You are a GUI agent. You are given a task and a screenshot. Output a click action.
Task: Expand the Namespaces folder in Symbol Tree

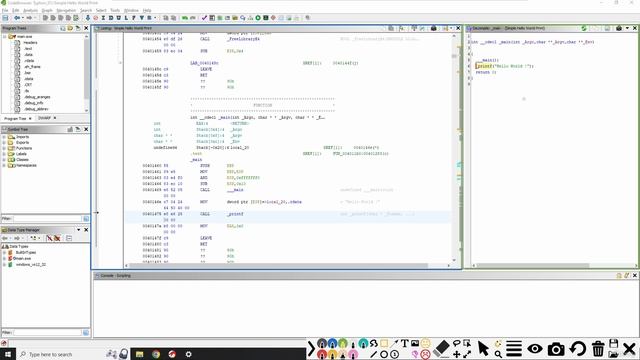(x=4, y=165)
